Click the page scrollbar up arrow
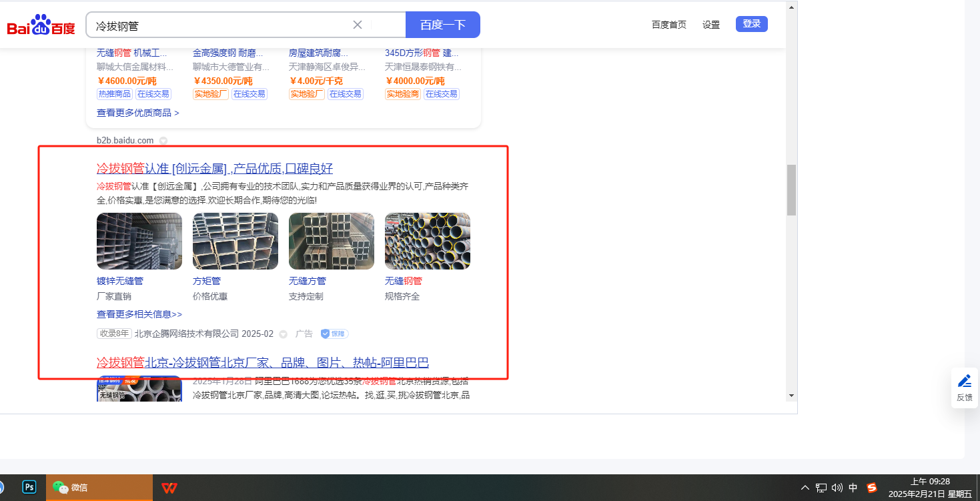Screen dimensions: 980x501 (791, 7)
